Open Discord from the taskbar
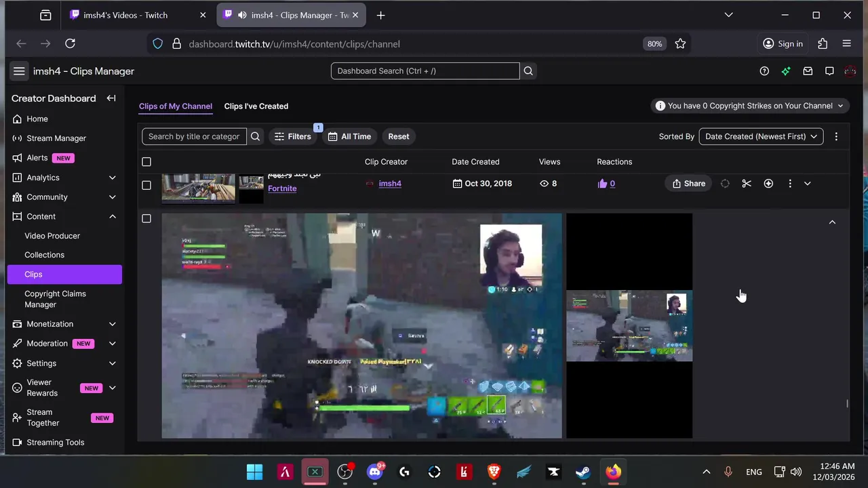 [374, 472]
